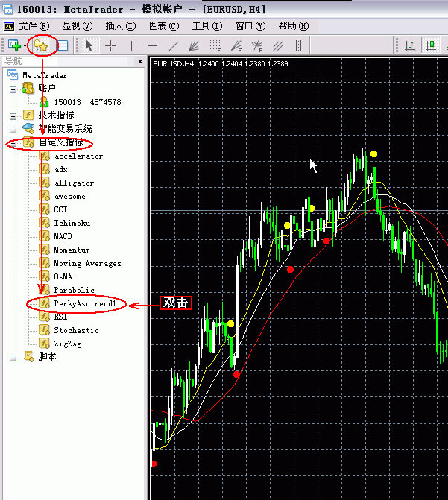Select the Stochastic indicator

coord(76,330)
